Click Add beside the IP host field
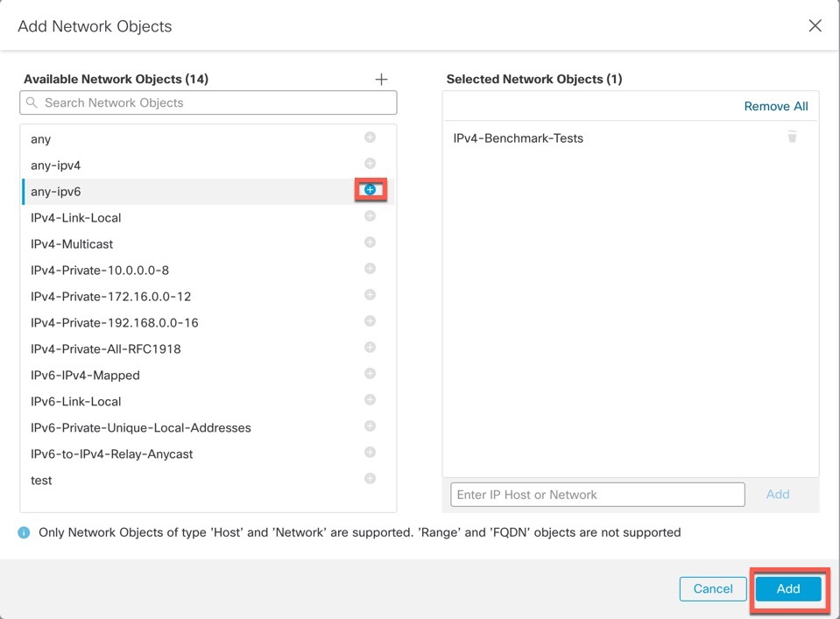Viewport: 840px width, 619px height. (777, 495)
